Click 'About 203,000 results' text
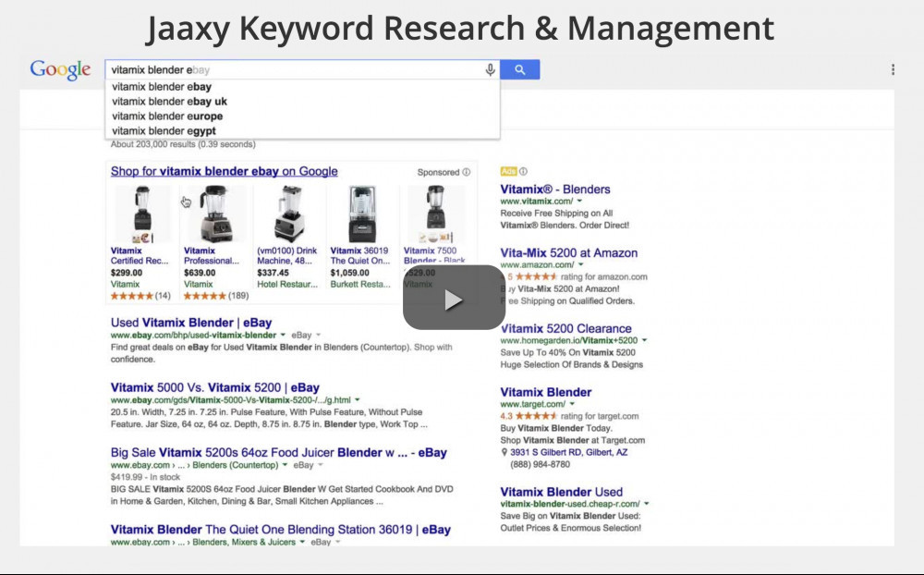Screen dimensions: 924x575 [x=183, y=144]
